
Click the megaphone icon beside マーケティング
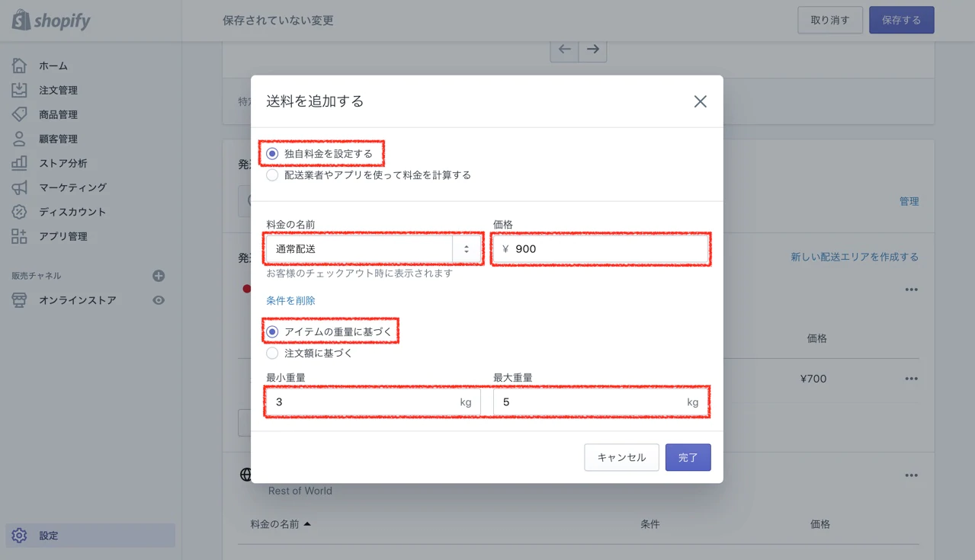(19, 187)
